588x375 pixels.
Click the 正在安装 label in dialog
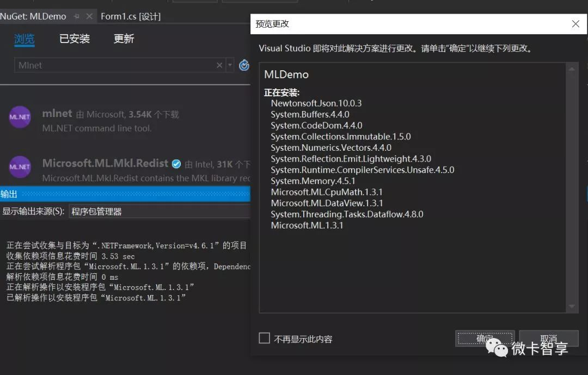coord(281,93)
